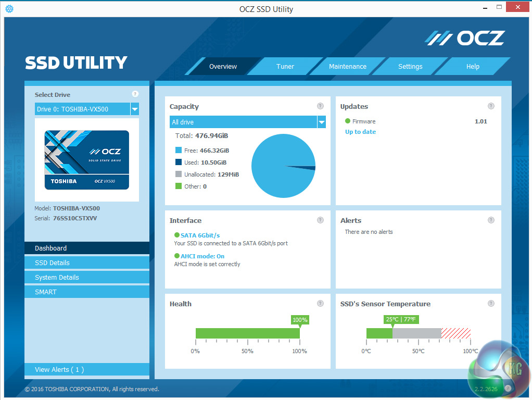Open help icon of Alerts panel

pos(491,220)
